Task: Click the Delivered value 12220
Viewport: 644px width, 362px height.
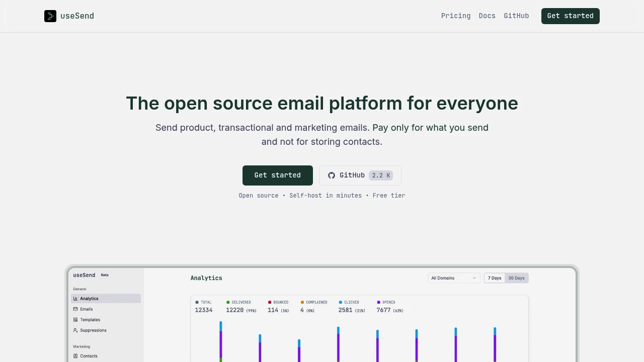Action: click(x=234, y=310)
